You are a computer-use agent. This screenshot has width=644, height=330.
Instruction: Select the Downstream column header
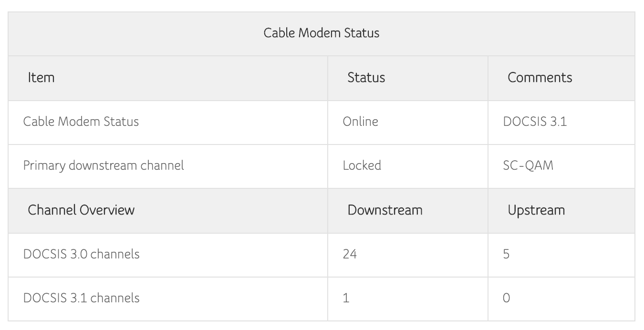coord(385,210)
